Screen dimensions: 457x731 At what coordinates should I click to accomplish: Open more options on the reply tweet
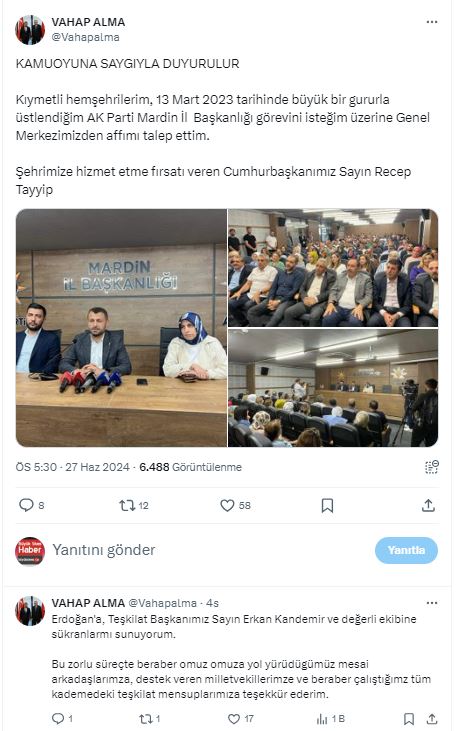click(432, 603)
